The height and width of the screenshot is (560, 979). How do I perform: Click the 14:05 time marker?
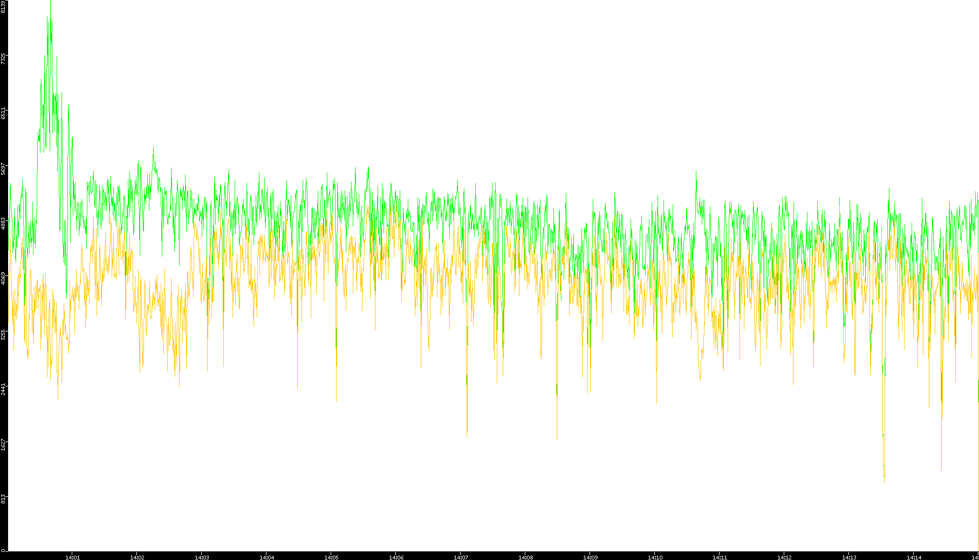[x=331, y=557]
